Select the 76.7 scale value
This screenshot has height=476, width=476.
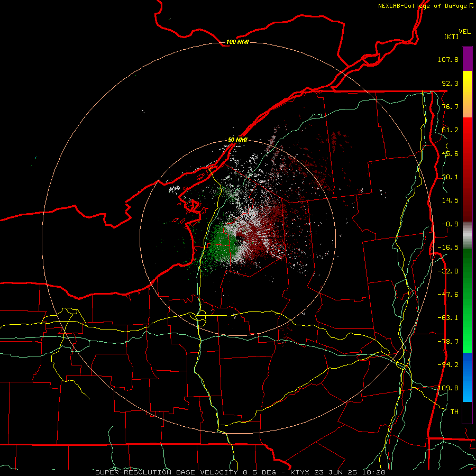click(x=450, y=106)
